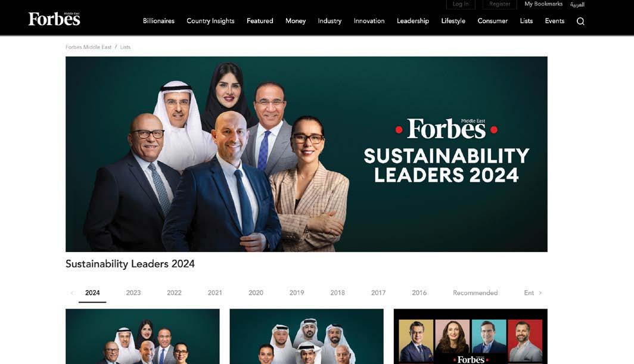Open the Billionaires menu
This screenshot has height=364, width=634.
[x=158, y=21]
